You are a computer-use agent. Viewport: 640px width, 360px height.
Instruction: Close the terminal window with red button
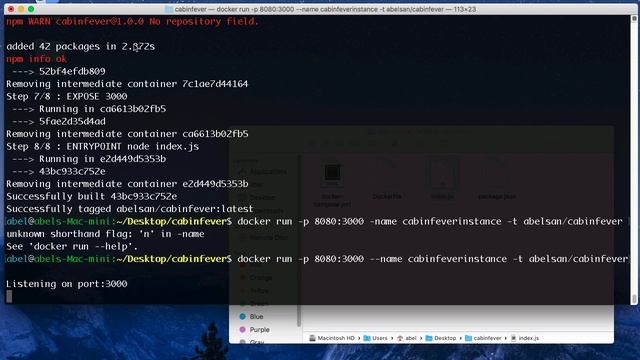(x=11, y=9)
